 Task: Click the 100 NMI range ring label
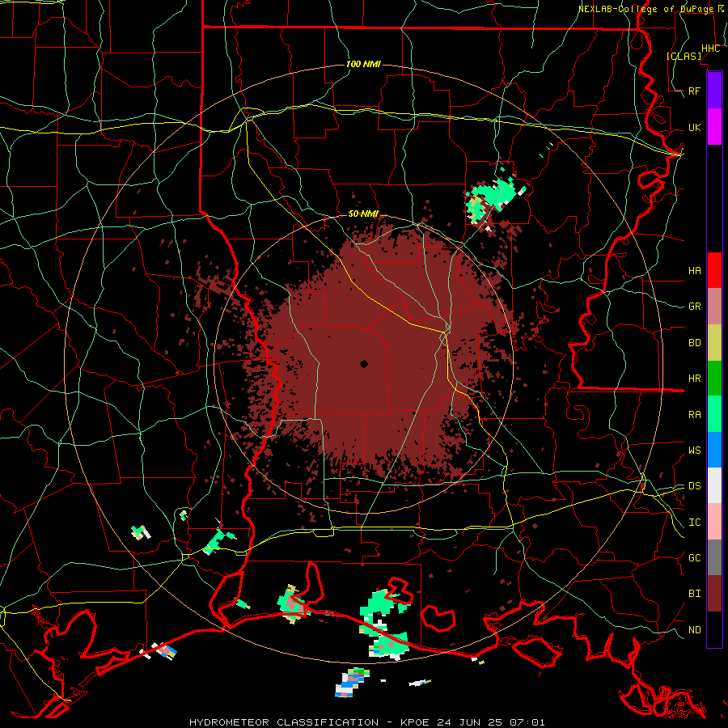[363, 64]
